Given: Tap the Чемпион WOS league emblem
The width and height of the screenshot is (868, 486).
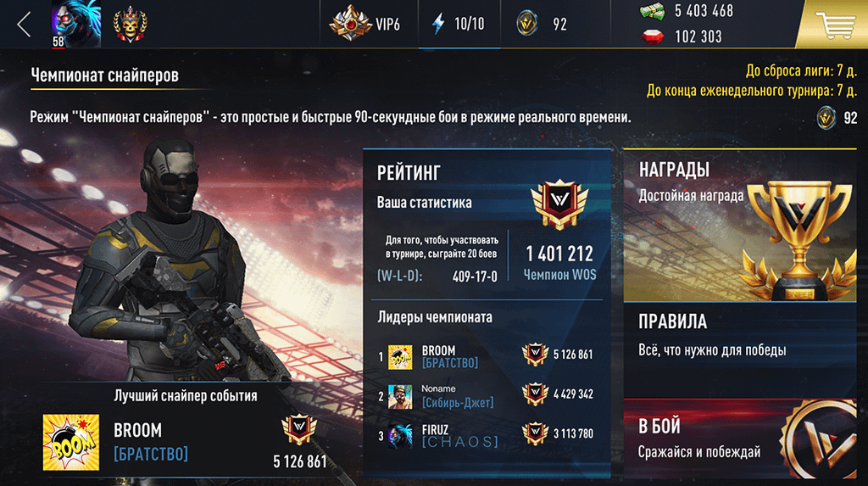Looking at the screenshot, I should point(559,204).
